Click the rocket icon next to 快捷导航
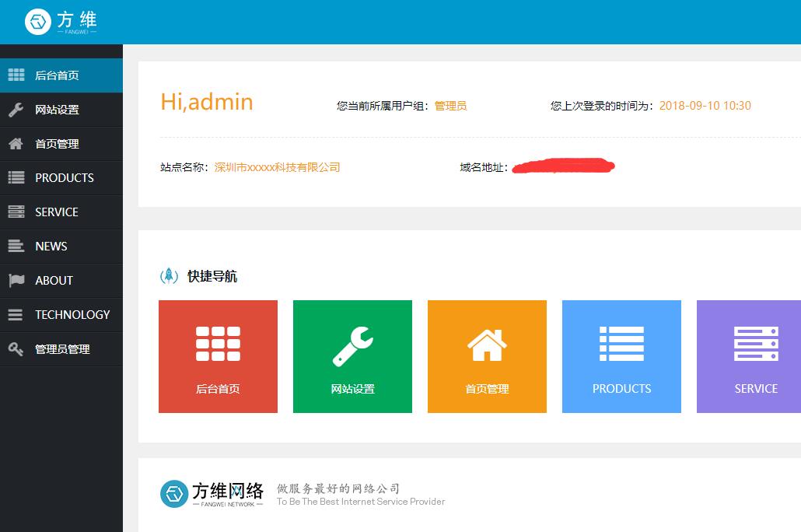The width and height of the screenshot is (801, 532). coord(168,276)
